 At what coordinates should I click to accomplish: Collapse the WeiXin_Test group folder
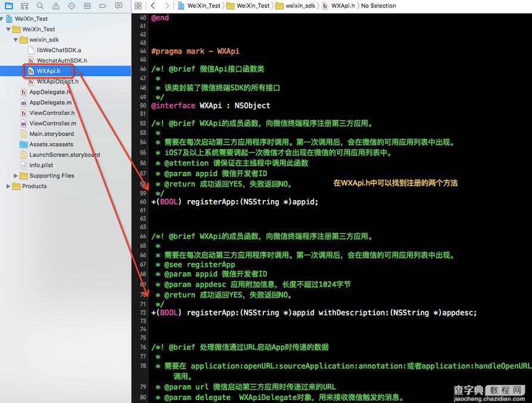8,29
